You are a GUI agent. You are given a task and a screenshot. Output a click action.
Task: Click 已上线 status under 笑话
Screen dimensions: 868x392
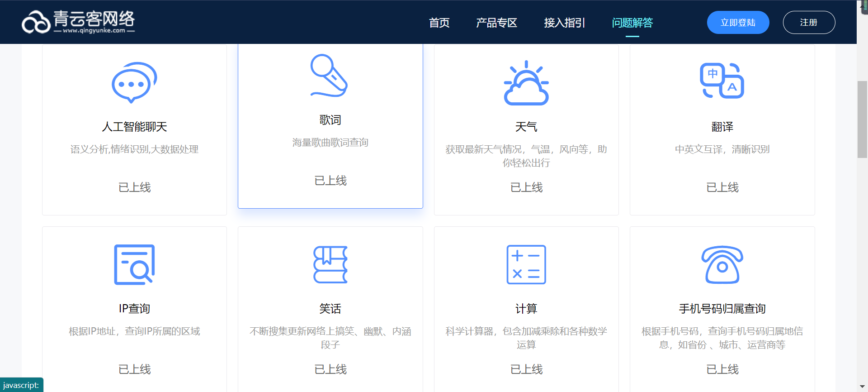tap(330, 369)
